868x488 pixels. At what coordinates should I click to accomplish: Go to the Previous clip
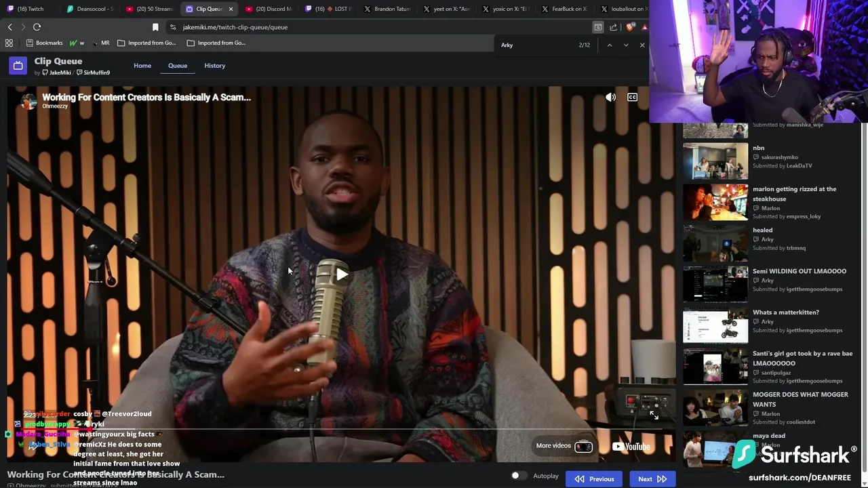tap(594, 479)
